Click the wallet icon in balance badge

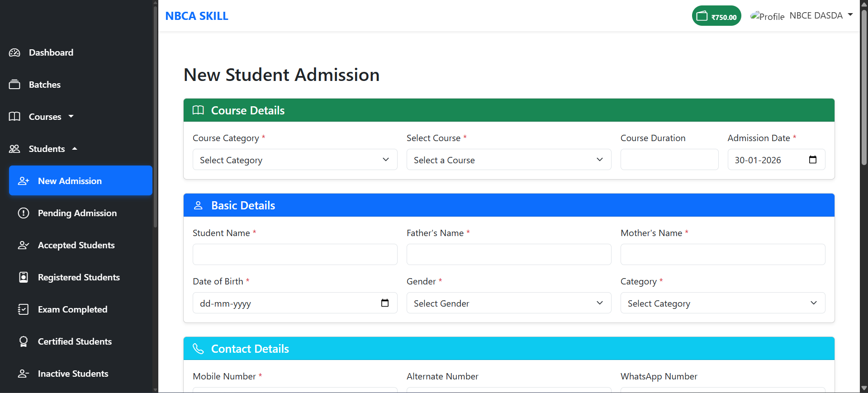[702, 16]
